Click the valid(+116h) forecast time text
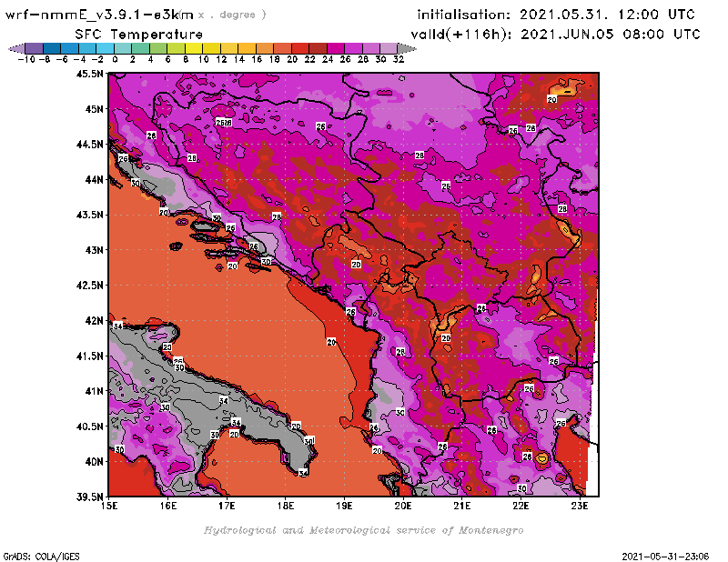The height and width of the screenshot is (562, 728). [555, 35]
